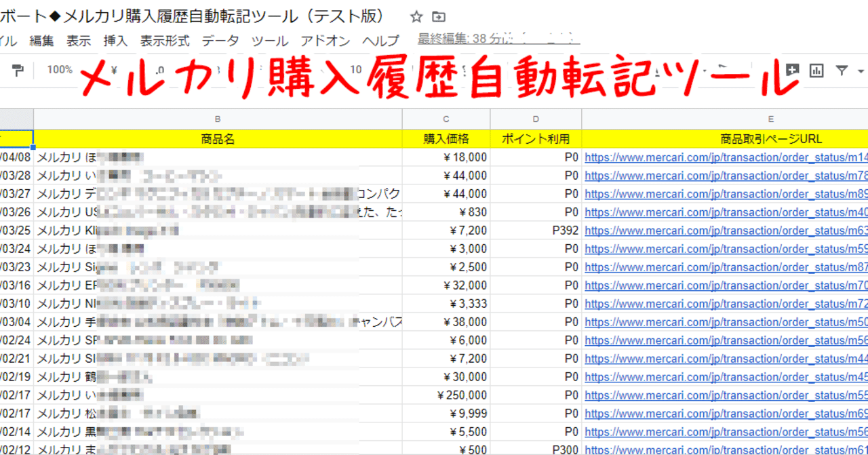The height and width of the screenshot is (455, 868).
Task: Click the insert chart icon
Action: tap(816, 70)
